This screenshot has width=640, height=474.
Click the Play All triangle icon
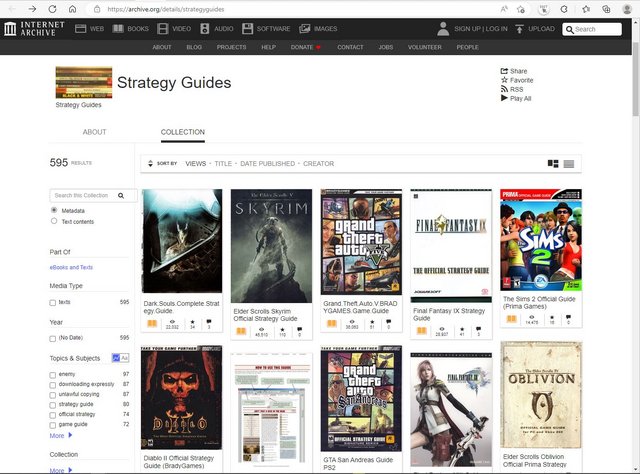pos(504,98)
